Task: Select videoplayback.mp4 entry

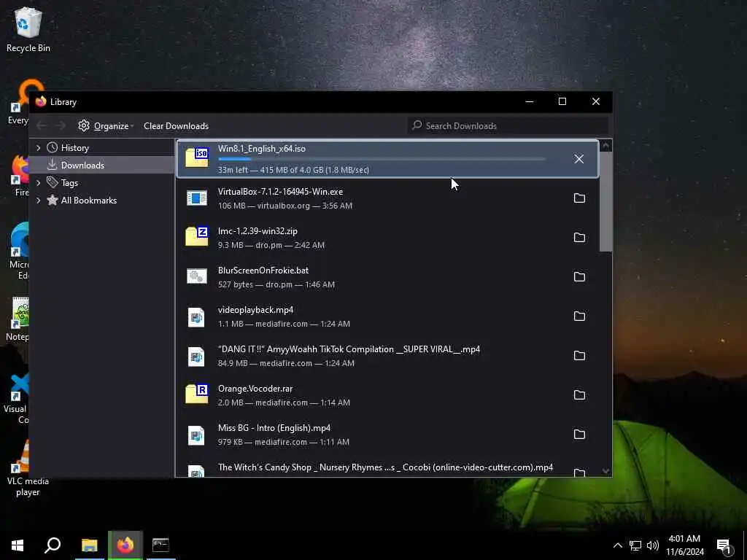Action: 387,316
